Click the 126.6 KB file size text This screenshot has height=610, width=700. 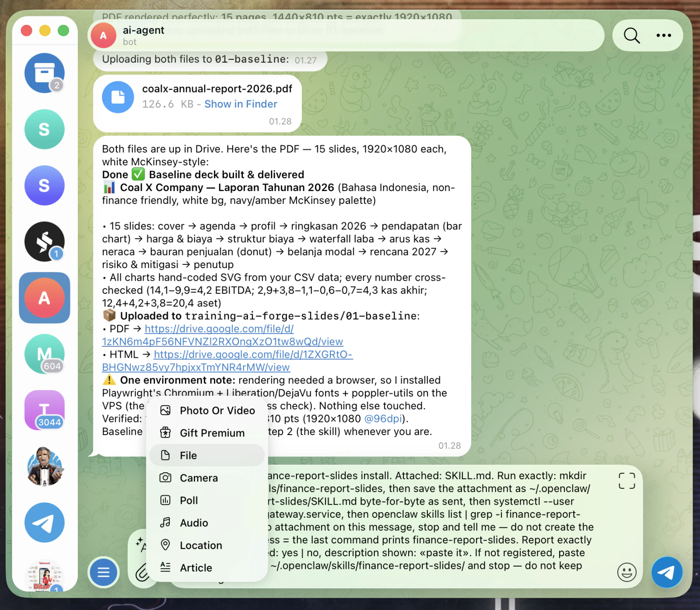pos(168,104)
